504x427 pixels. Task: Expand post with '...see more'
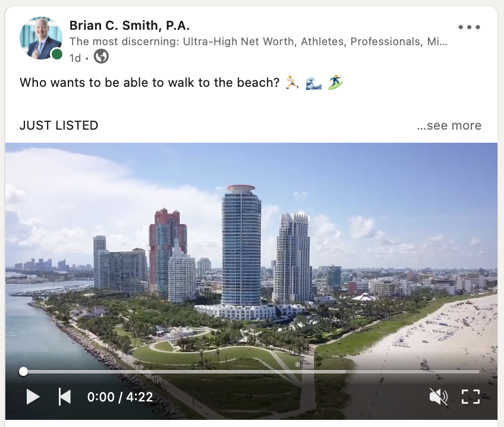coord(449,125)
